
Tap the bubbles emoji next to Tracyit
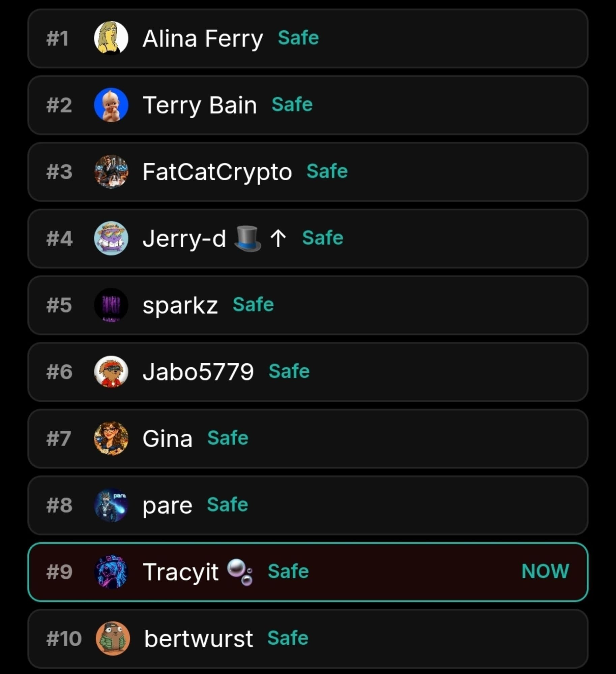click(x=240, y=572)
